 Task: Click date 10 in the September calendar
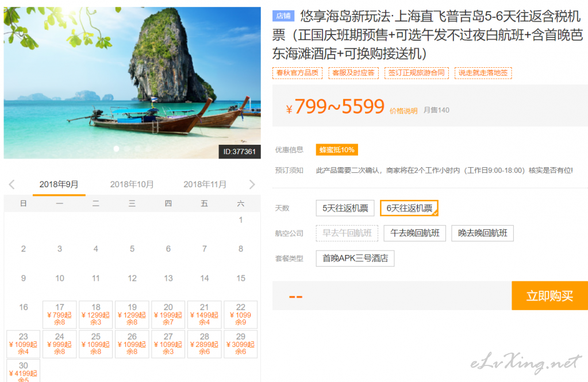[60, 278]
